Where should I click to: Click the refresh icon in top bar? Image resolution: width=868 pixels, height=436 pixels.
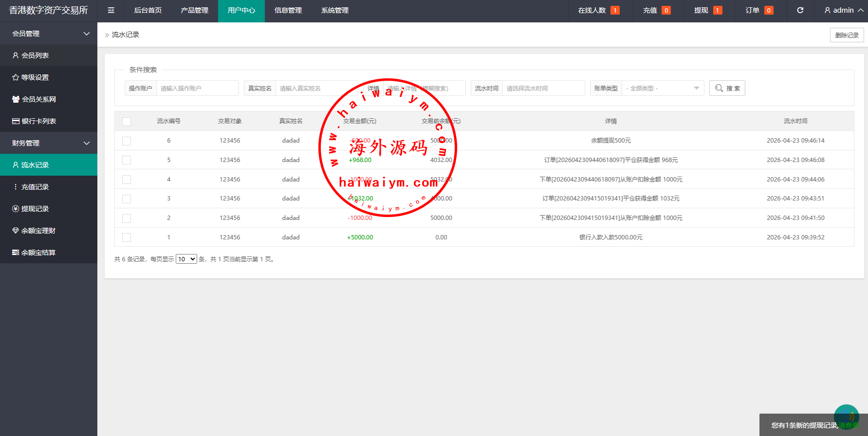(800, 10)
